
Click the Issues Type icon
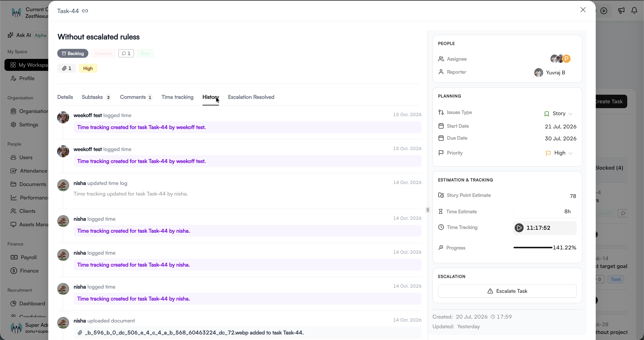[441, 112]
